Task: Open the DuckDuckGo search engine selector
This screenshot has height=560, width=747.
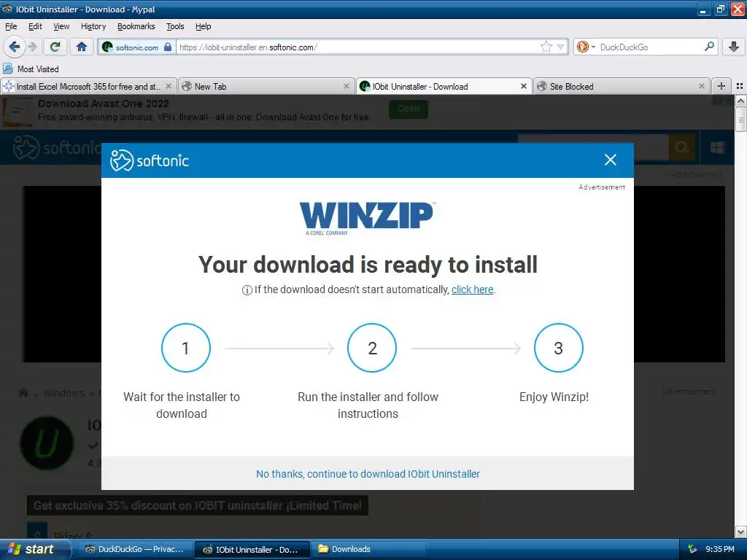Action: point(586,47)
